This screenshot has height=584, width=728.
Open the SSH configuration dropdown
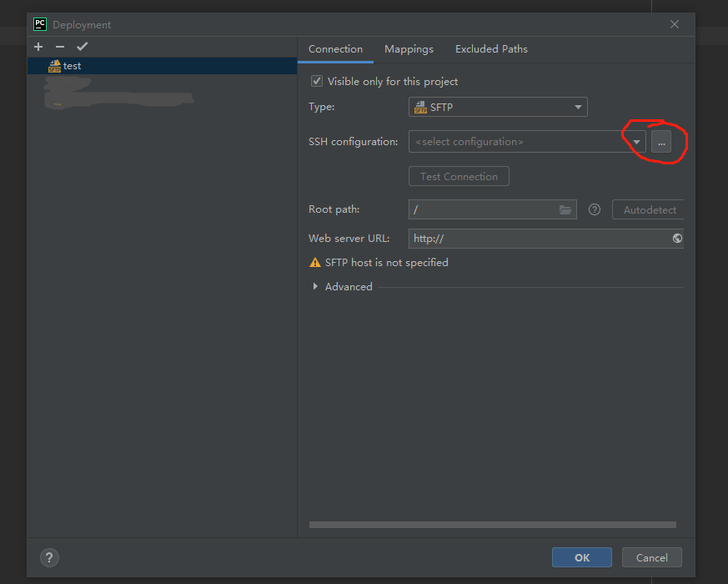tap(527, 142)
